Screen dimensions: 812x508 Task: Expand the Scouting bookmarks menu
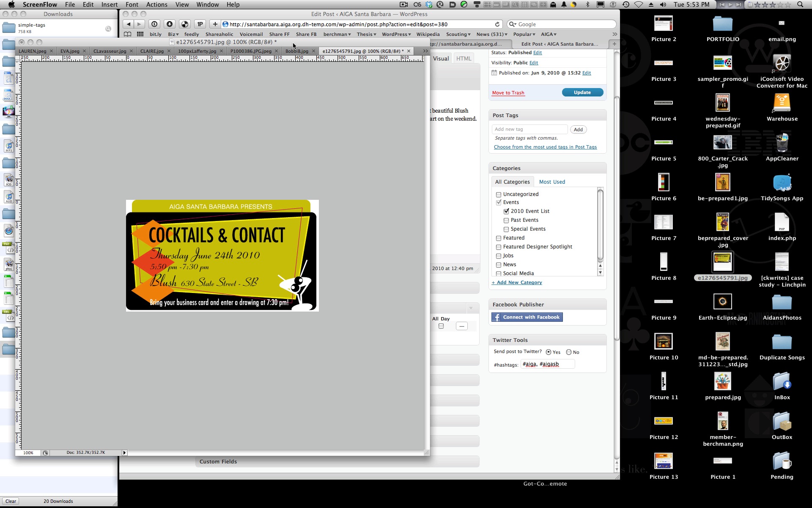(x=458, y=34)
